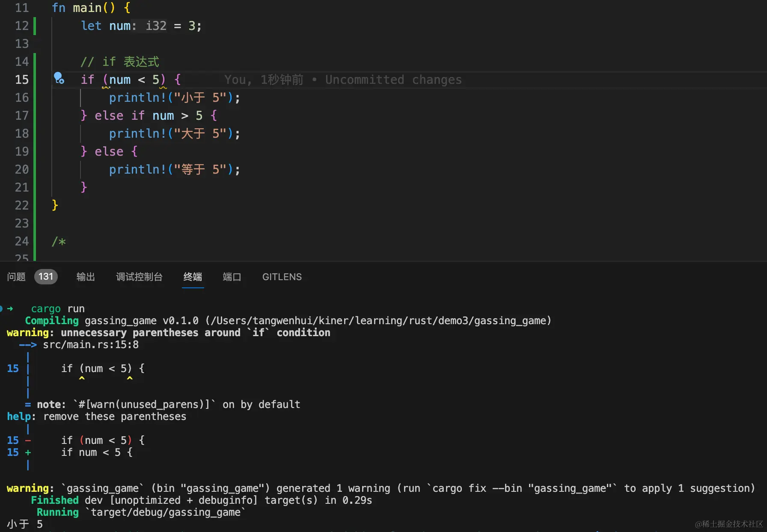This screenshot has width=767, height=532.
Task: Switch to the 输出 output tab
Action: point(86,277)
